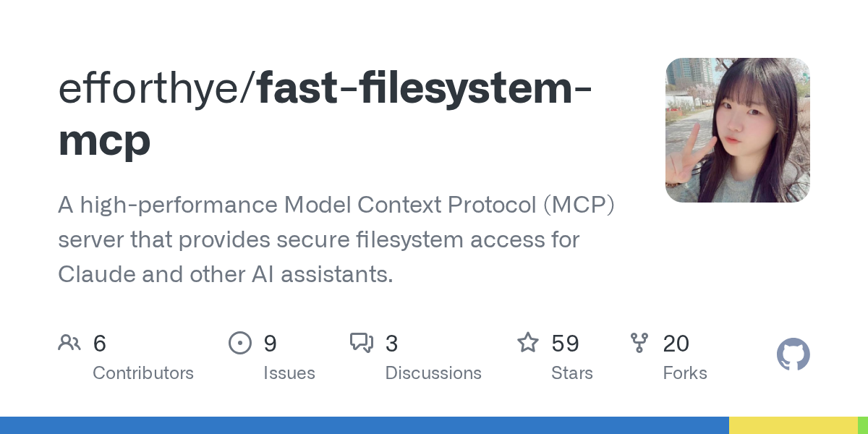Click the contributor count number 6

pyautogui.click(x=100, y=344)
